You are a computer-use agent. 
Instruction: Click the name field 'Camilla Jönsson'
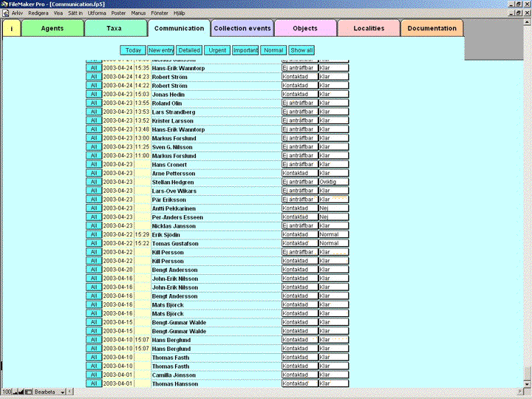click(x=174, y=375)
